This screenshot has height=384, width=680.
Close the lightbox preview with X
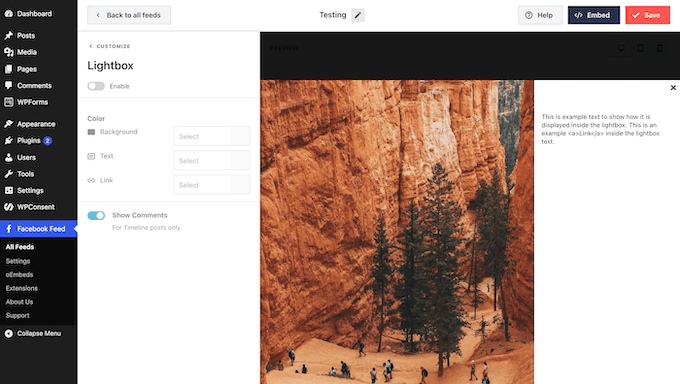673,88
